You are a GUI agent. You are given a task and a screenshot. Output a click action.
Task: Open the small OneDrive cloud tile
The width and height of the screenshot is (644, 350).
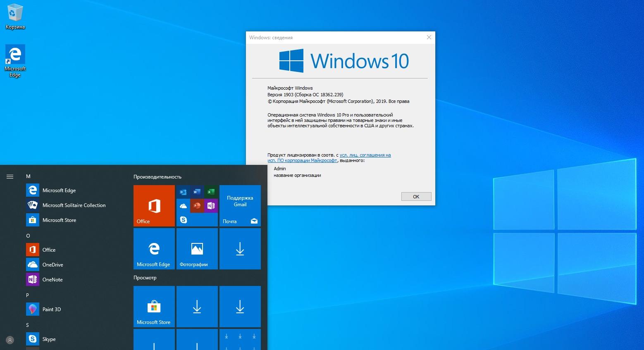coord(183,206)
